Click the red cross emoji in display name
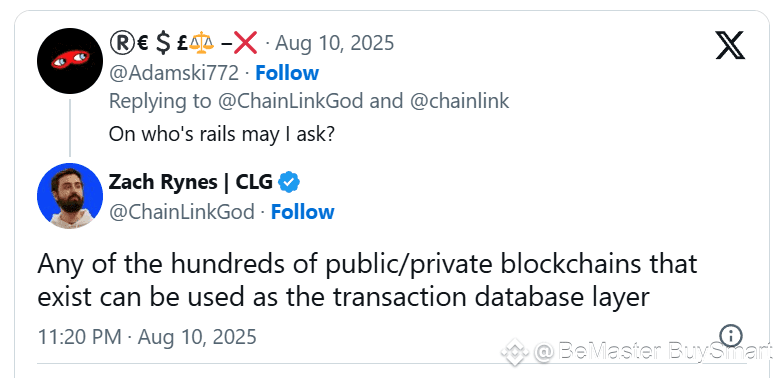Viewport: 780px width, 378px height. (245, 44)
